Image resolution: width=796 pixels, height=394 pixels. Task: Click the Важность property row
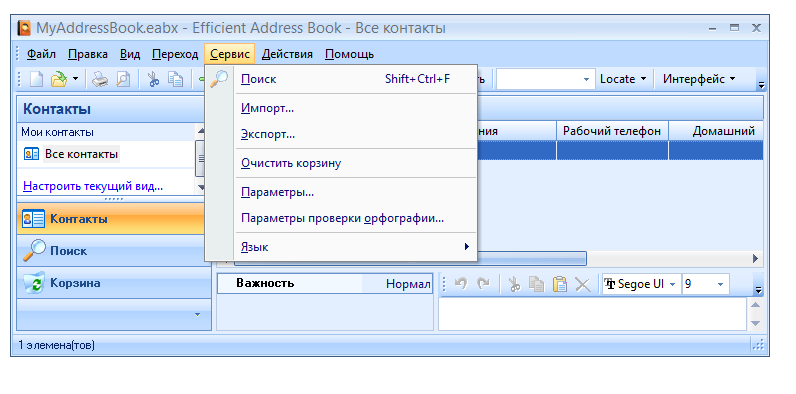(325, 284)
